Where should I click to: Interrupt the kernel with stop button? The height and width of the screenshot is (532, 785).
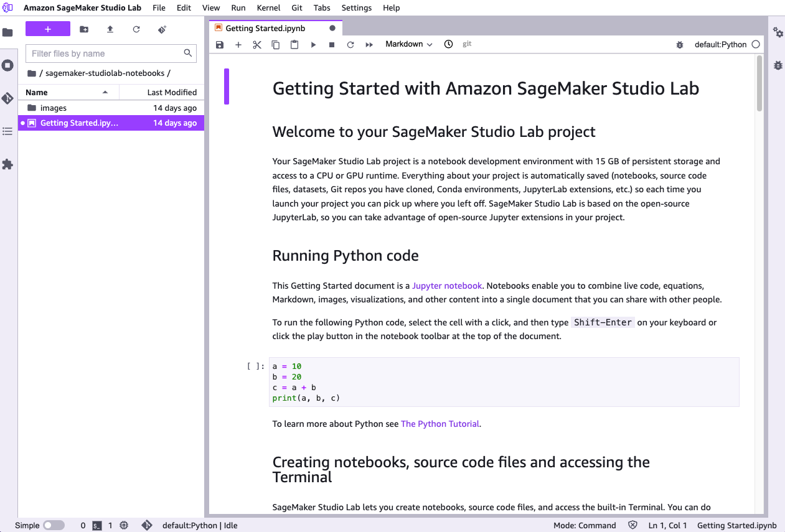[332, 45]
